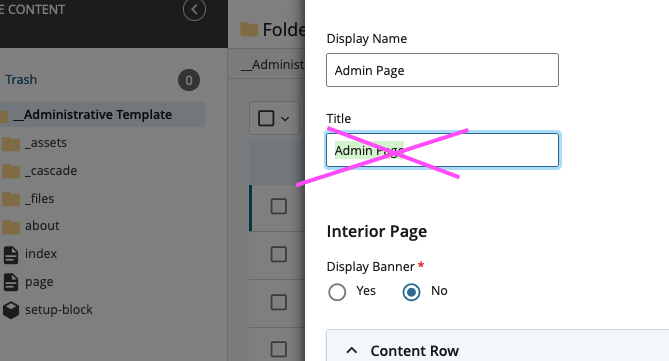Open the index page

point(41,253)
